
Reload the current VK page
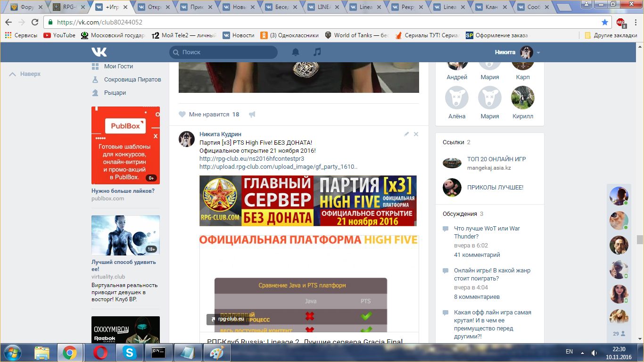pos(35,22)
